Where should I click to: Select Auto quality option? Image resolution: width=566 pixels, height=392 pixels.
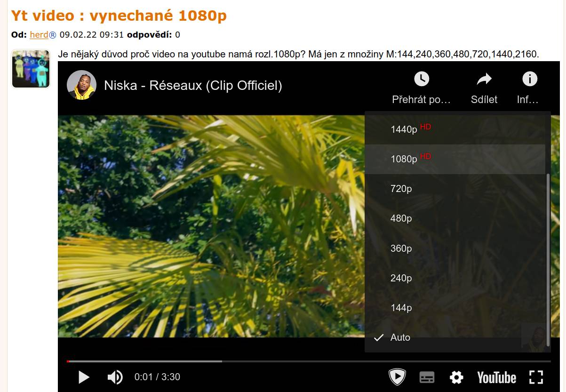coord(455,337)
